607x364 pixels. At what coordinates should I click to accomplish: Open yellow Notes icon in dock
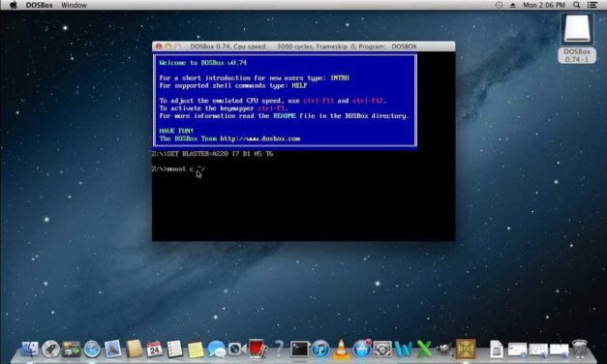click(196, 349)
